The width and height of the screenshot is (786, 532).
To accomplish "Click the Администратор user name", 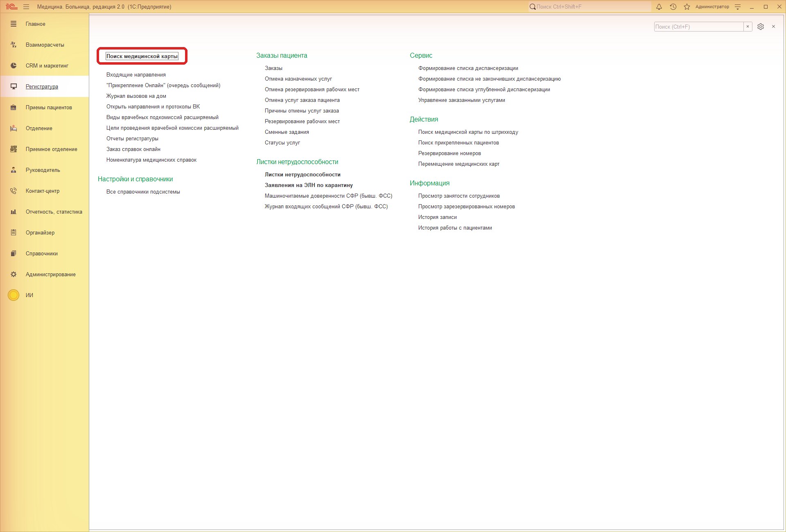I will (712, 7).
